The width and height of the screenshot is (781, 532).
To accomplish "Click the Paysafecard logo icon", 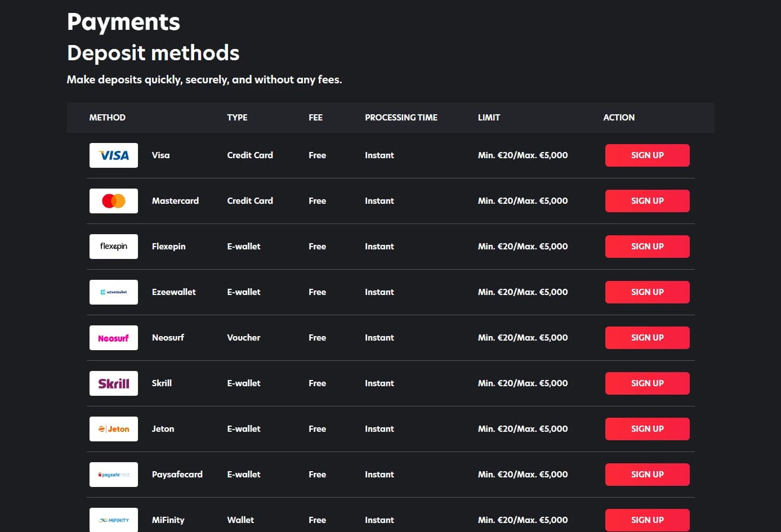I will coord(114,475).
